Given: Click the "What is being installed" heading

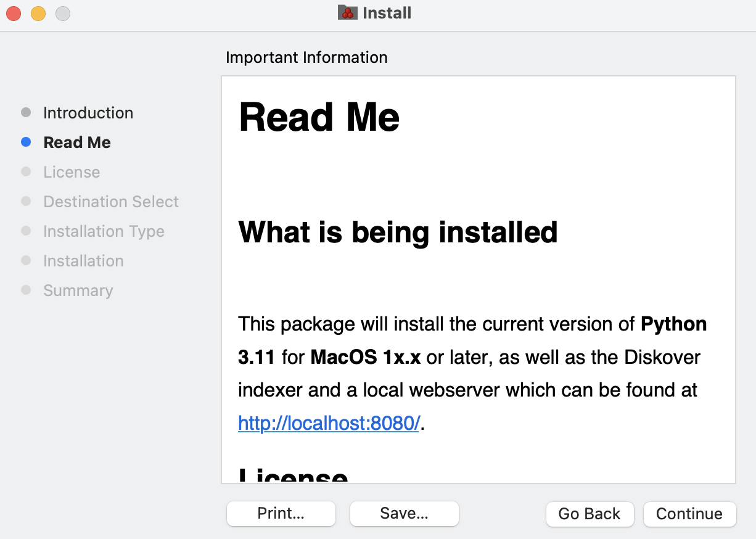Looking at the screenshot, I should click(x=398, y=232).
